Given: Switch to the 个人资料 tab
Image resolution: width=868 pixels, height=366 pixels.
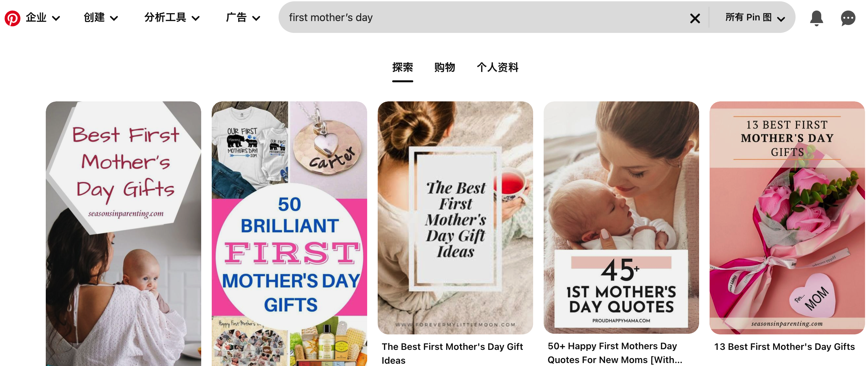Looking at the screenshot, I should tap(497, 67).
